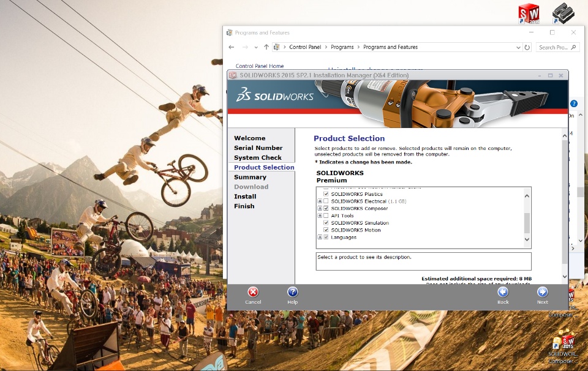The image size is (588, 371).
Task: Click the chevron after Control Panel in breadcrumb
Action: (x=326, y=47)
